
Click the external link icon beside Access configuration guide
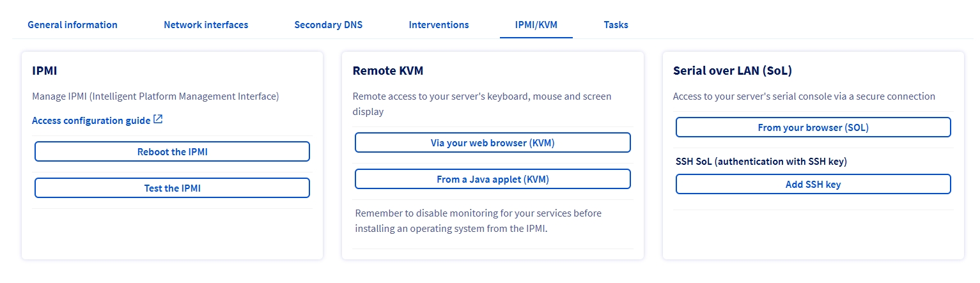(158, 119)
